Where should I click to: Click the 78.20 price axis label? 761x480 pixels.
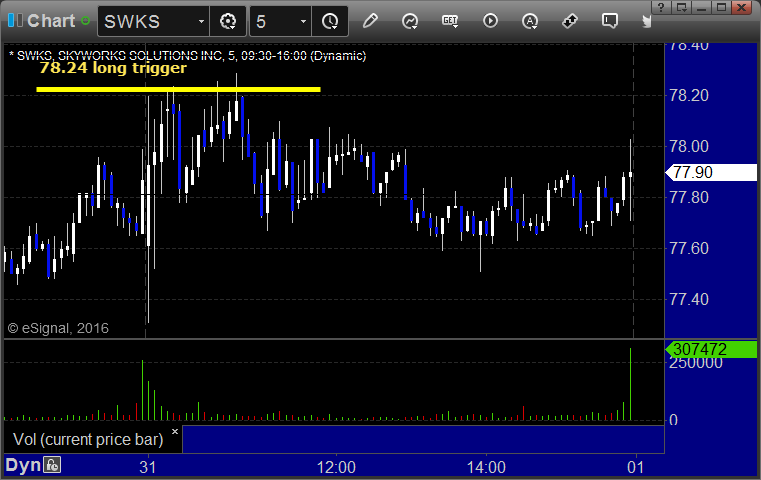689,95
